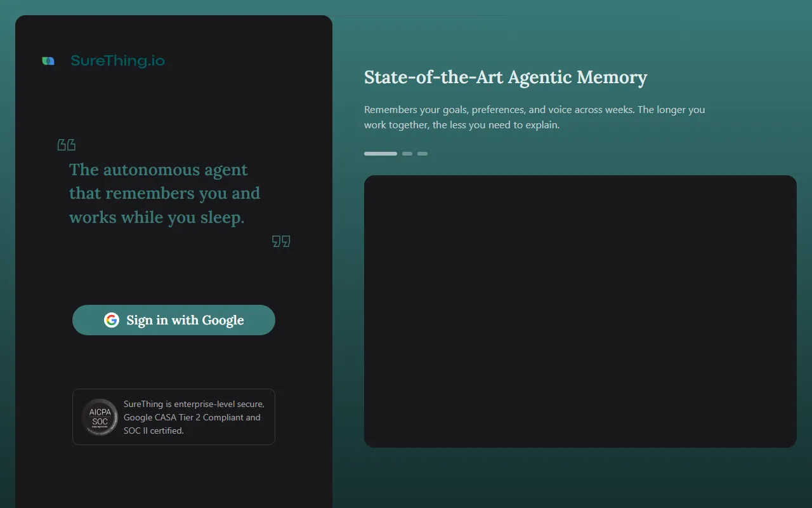Click 'that remembers you and' quote line
The height and width of the screenshot is (508, 812).
click(164, 193)
